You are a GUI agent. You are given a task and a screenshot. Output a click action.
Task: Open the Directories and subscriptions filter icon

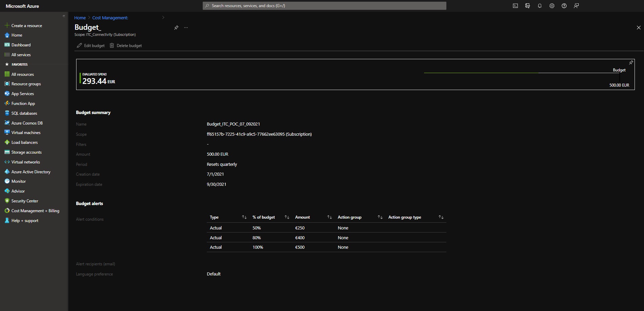tap(527, 6)
